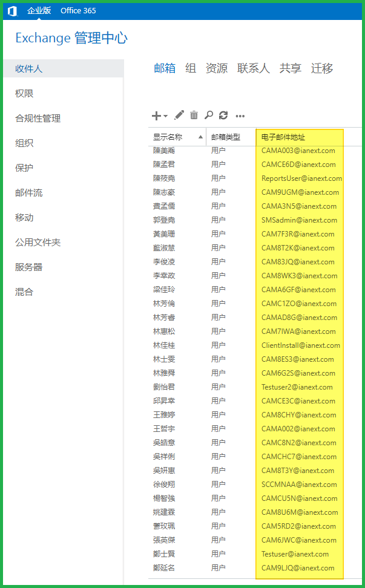Click the Exchange 管理中心 title
The width and height of the screenshot is (365, 588).
click(71, 38)
